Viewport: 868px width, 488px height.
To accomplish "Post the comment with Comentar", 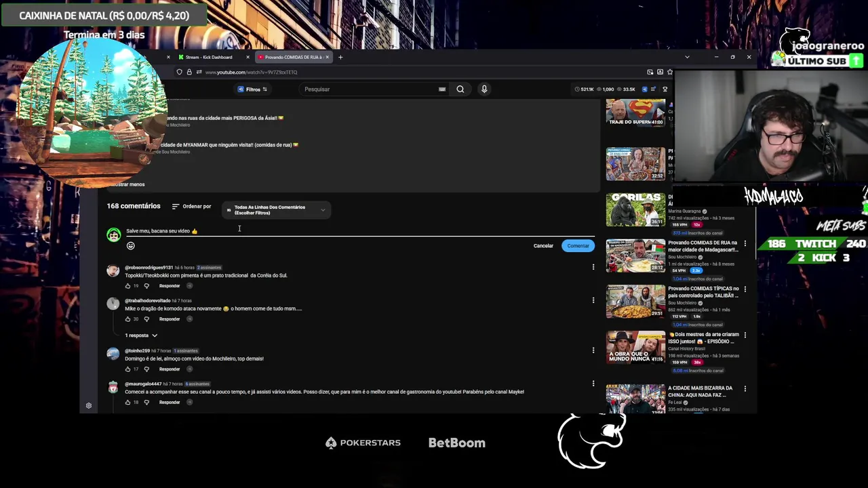I will coord(578,246).
